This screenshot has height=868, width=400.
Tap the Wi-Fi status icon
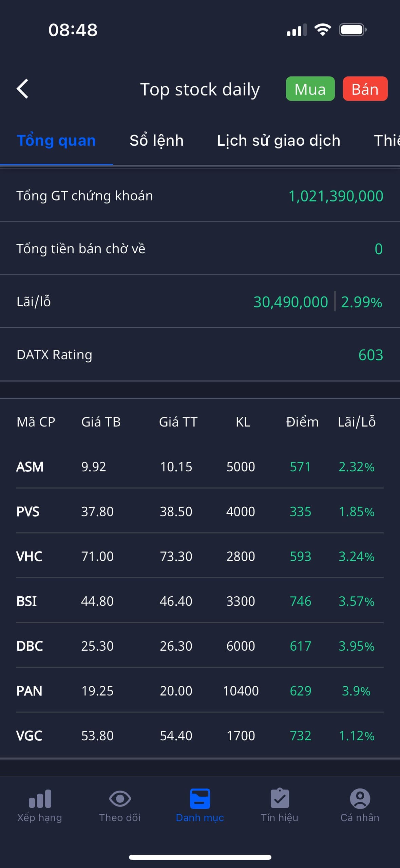pyautogui.click(x=323, y=30)
